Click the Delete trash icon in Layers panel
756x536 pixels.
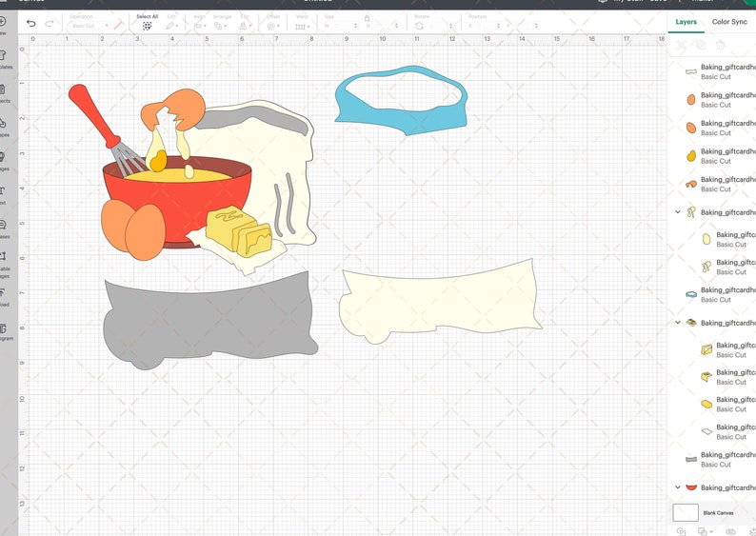click(721, 46)
